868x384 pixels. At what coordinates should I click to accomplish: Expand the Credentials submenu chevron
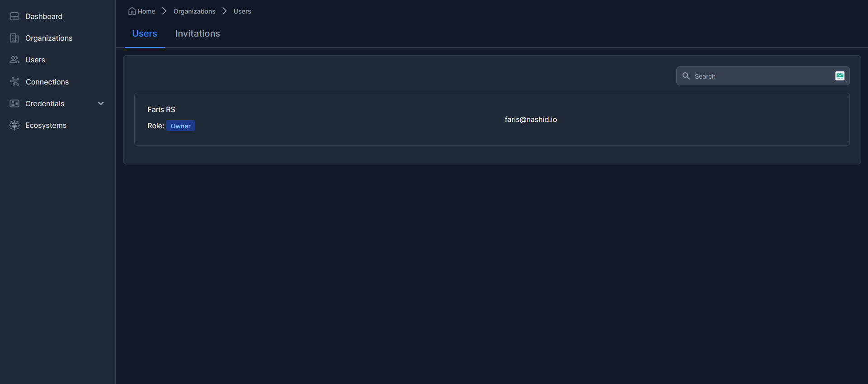(101, 103)
